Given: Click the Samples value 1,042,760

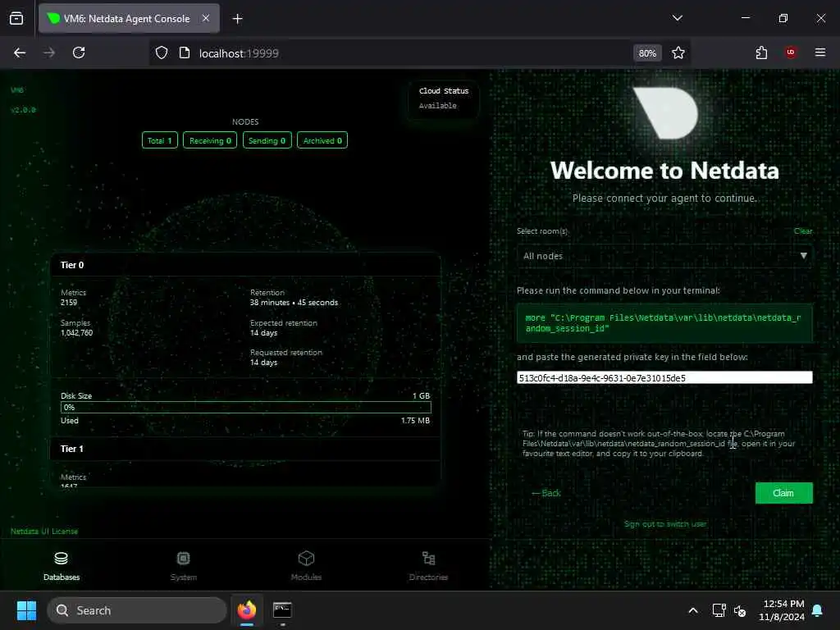Looking at the screenshot, I should click(x=76, y=333).
